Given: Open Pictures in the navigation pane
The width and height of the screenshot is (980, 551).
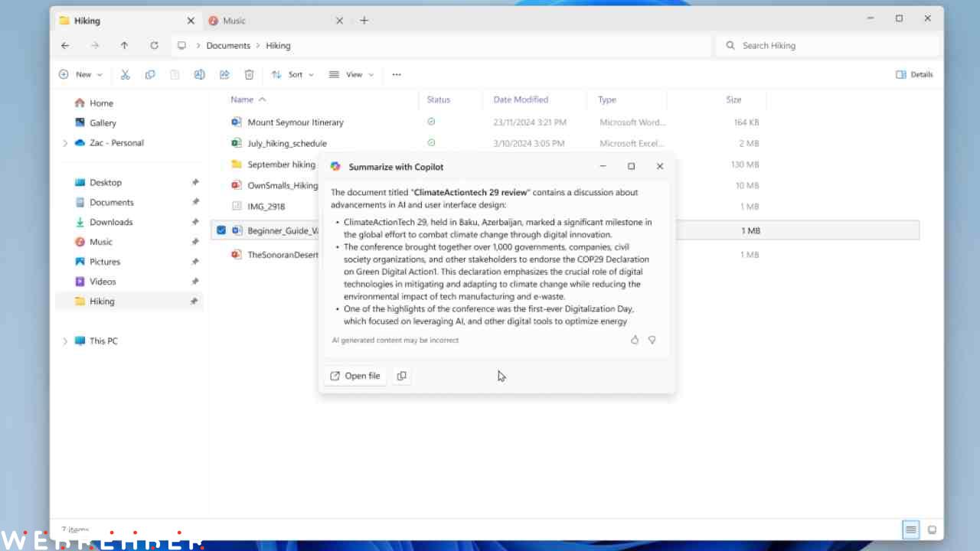Looking at the screenshot, I should pos(105,262).
